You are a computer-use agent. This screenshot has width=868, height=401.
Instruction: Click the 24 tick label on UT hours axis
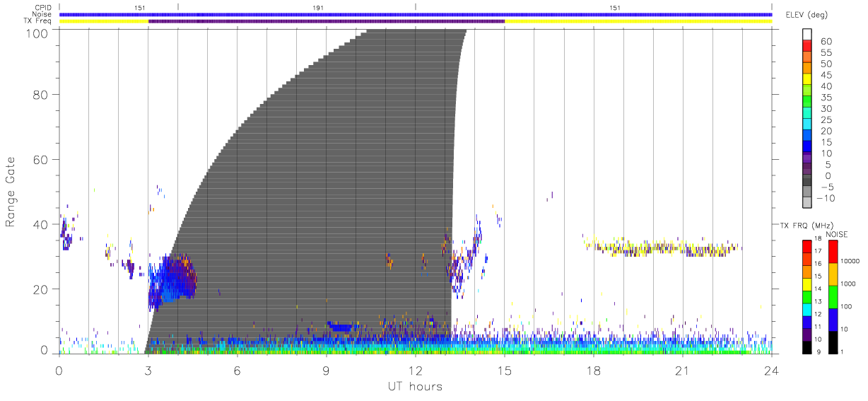tap(772, 371)
